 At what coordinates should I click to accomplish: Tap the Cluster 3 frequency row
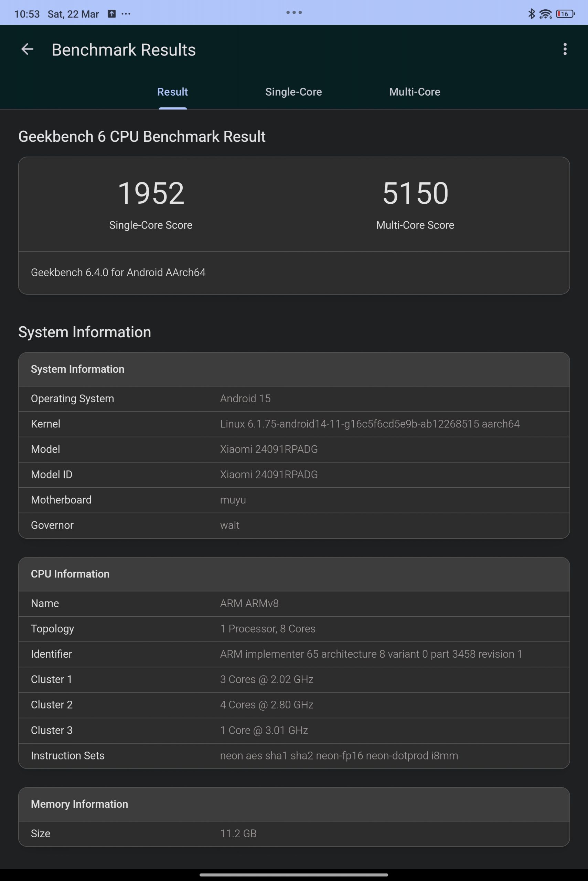(x=293, y=730)
